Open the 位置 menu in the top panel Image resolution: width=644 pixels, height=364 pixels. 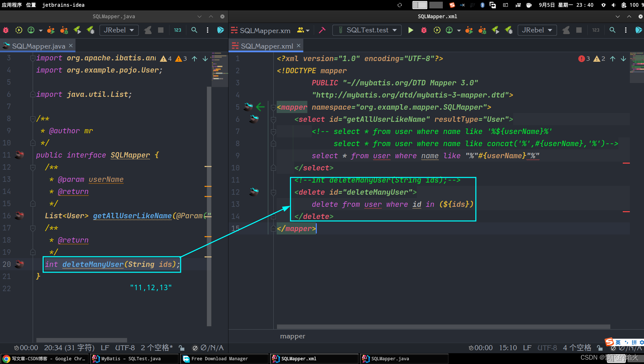click(x=31, y=5)
